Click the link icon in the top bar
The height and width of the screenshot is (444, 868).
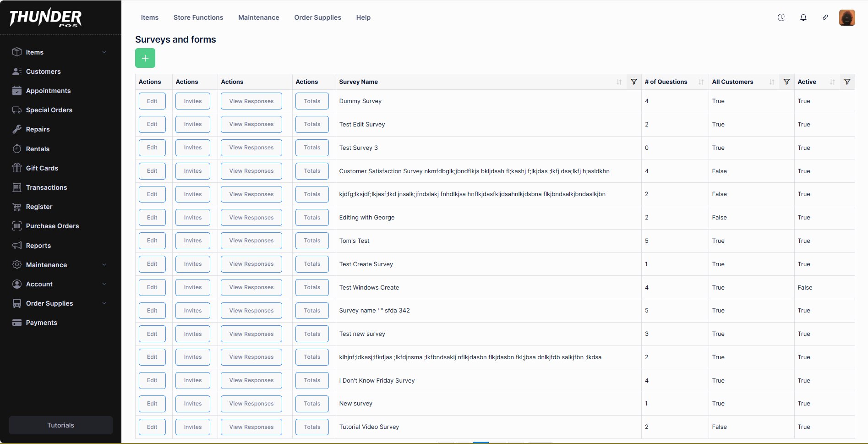[x=825, y=17]
